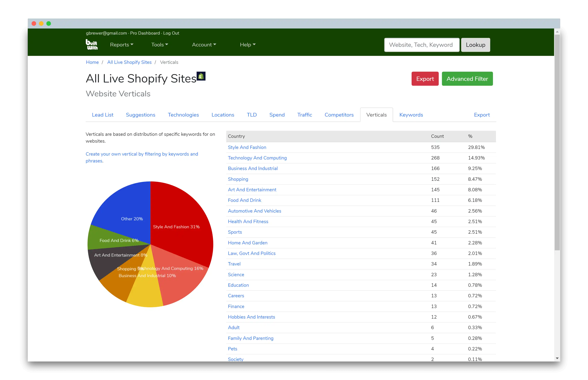This screenshot has height=380, width=588.
Task: Open the Hobbies And Interests link
Action: point(251,317)
